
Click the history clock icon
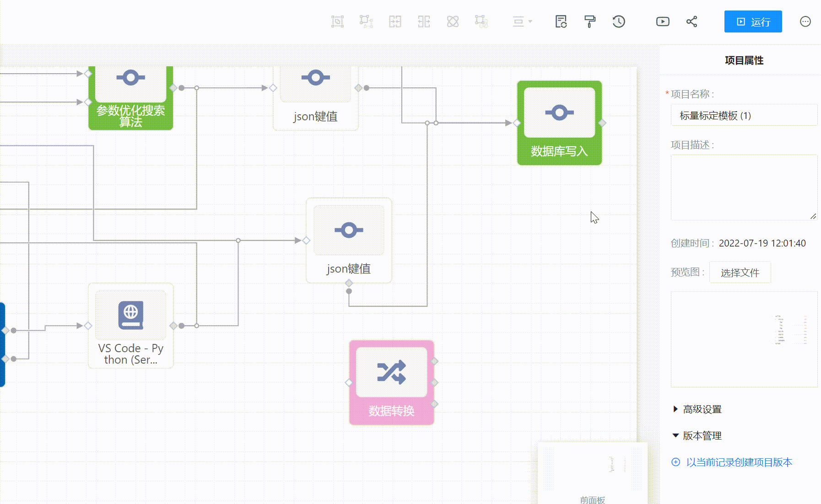click(619, 21)
